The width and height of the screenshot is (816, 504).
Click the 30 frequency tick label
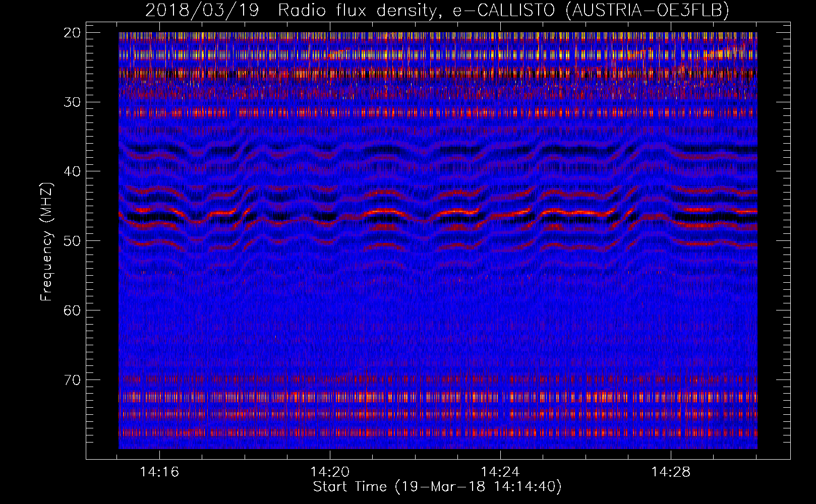pyautogui.click(x=72, y=102)
